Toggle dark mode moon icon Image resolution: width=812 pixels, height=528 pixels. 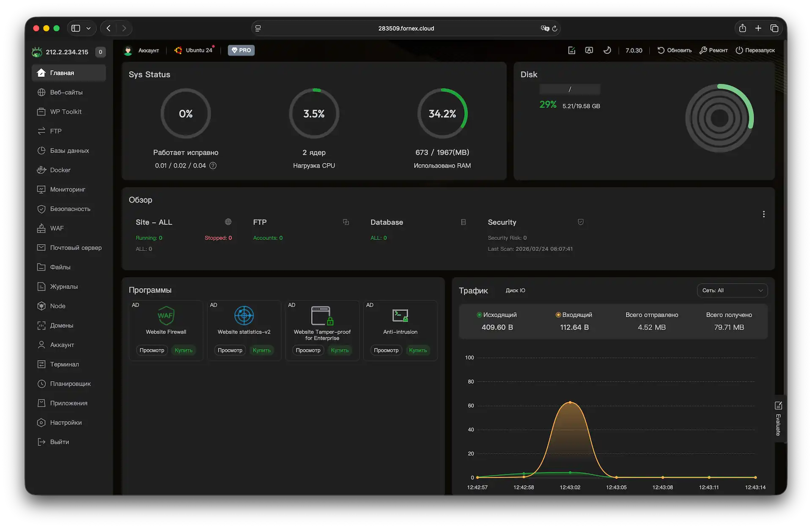pos(607,50)
